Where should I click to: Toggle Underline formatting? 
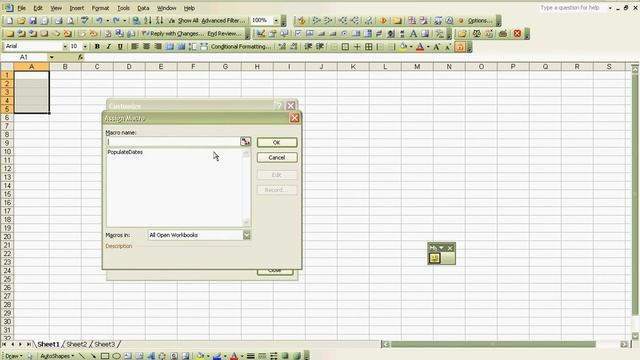[120, 47]
